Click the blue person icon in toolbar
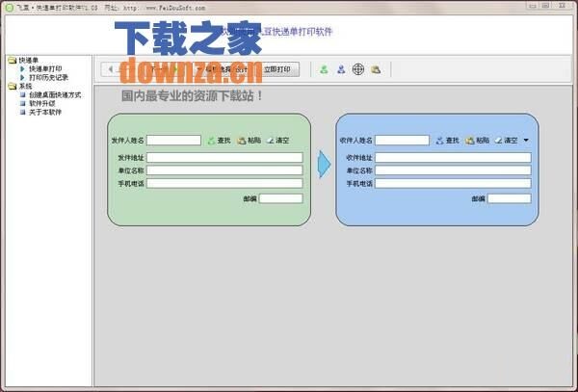The width and height of the screenshot is (578, 392). (x=341, y=69)
